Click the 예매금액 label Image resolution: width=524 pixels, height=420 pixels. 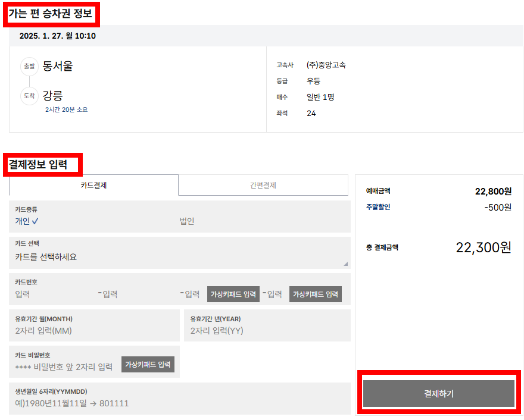pos(378,191)
